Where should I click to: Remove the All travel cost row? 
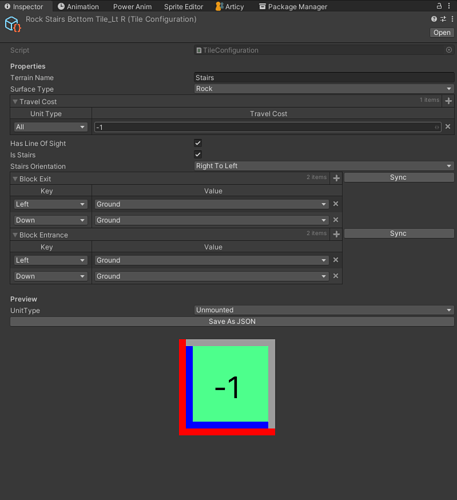(448, 127)
